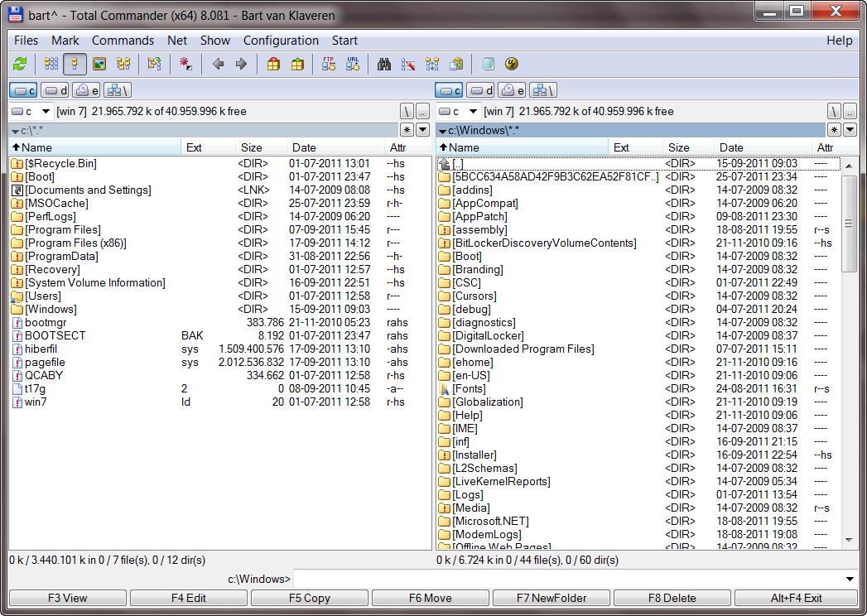Select pagefile sys file icon
Image resolution: width=867 pixels, height=616 pixels.
coord(17,363)
